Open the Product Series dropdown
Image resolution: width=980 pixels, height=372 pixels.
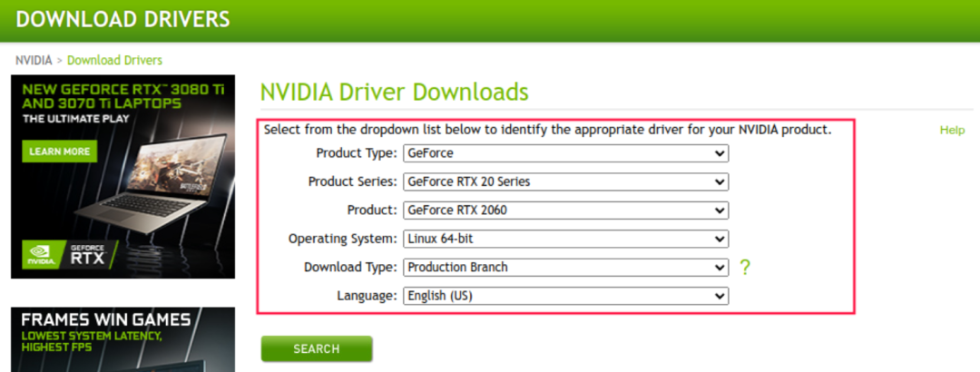565,182
